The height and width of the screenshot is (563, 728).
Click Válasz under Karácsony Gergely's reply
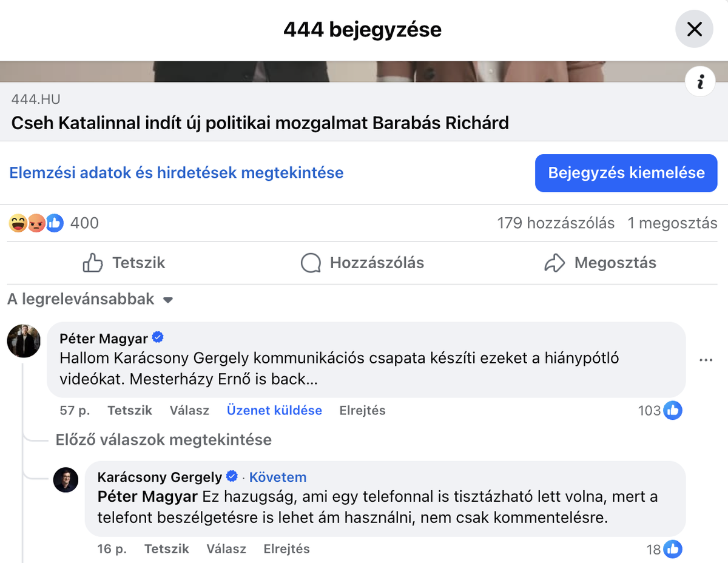(x=226, y=549)
